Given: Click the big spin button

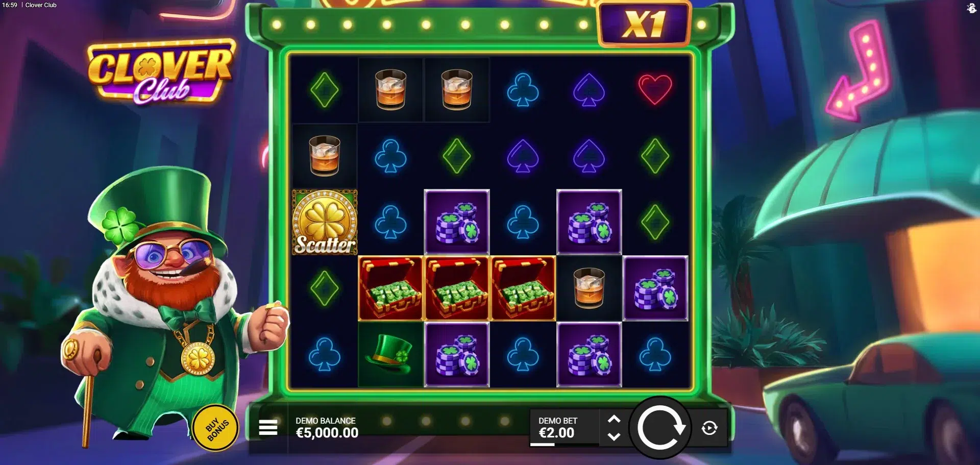Looking at the screenshot, I should click(x=660, y=428).
